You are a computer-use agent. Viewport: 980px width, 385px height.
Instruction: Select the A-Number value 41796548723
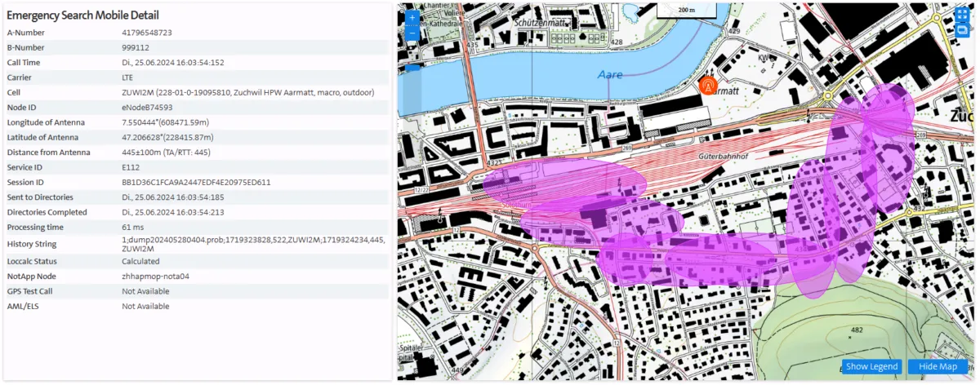(x=147, y=33)
